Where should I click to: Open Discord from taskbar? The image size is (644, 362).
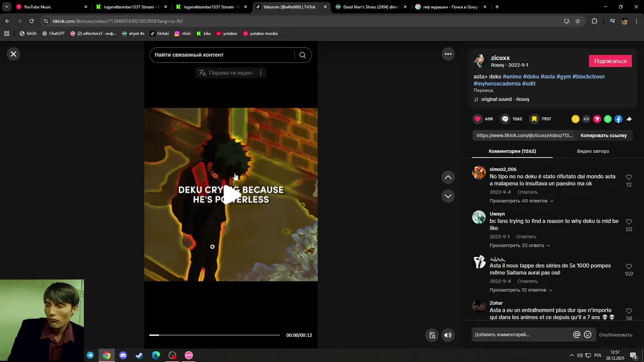click(x=123, y=355)
